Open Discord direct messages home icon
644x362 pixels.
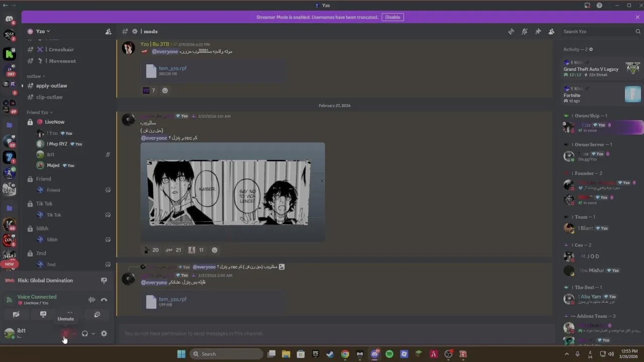(9, 19)
